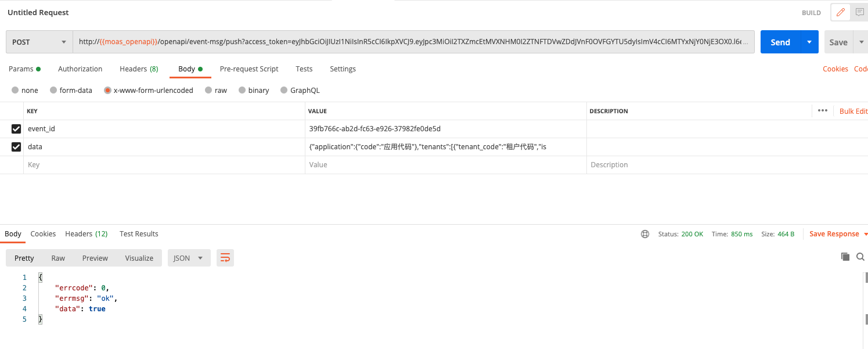Click the request URL input field

click(x=412, y=42)
